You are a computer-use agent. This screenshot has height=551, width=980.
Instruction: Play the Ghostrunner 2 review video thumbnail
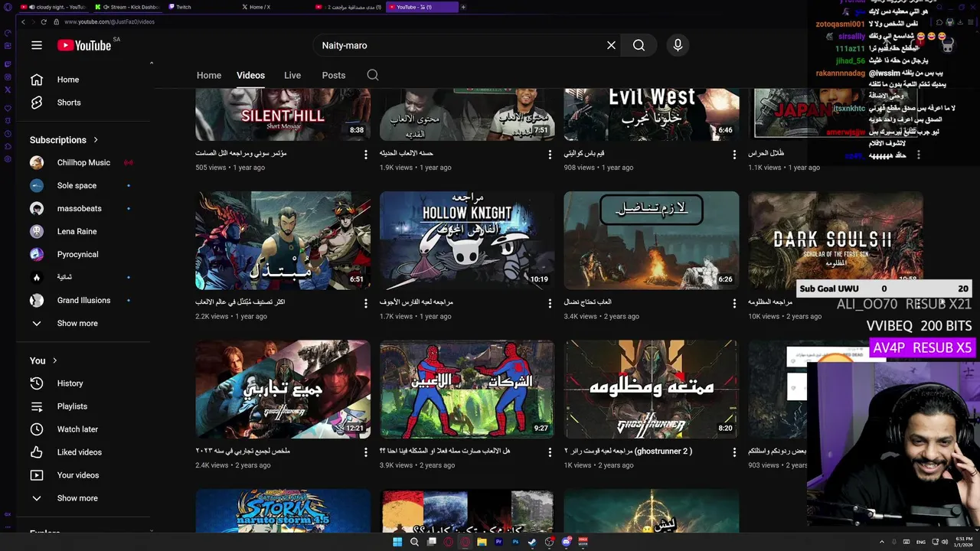[652, 389]
